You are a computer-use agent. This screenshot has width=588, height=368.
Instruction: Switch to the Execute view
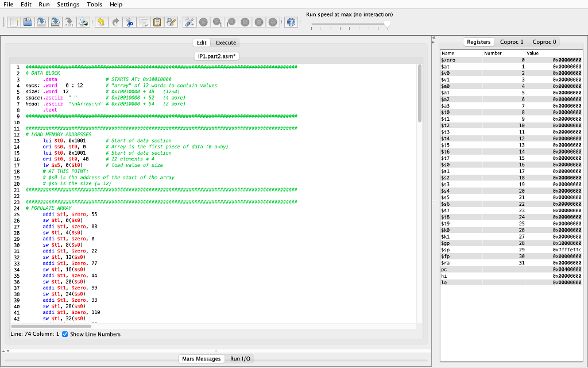click(226, 43)
